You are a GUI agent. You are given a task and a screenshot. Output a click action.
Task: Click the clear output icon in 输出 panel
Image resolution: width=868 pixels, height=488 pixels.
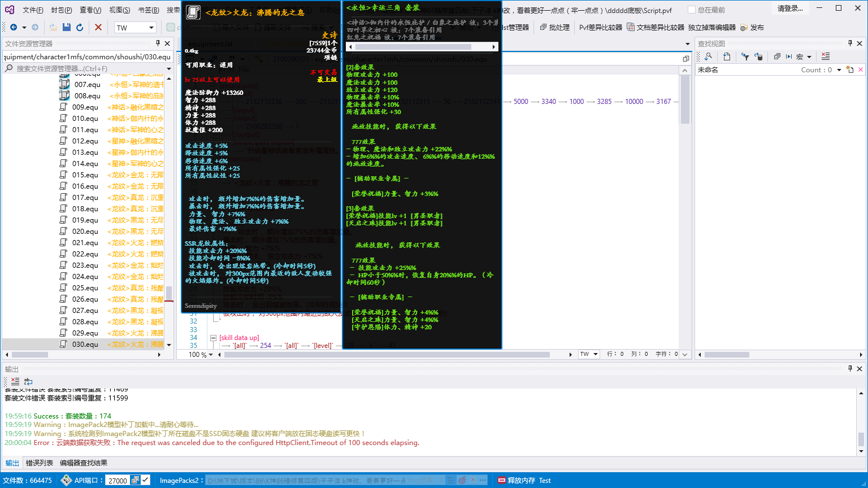15,381
